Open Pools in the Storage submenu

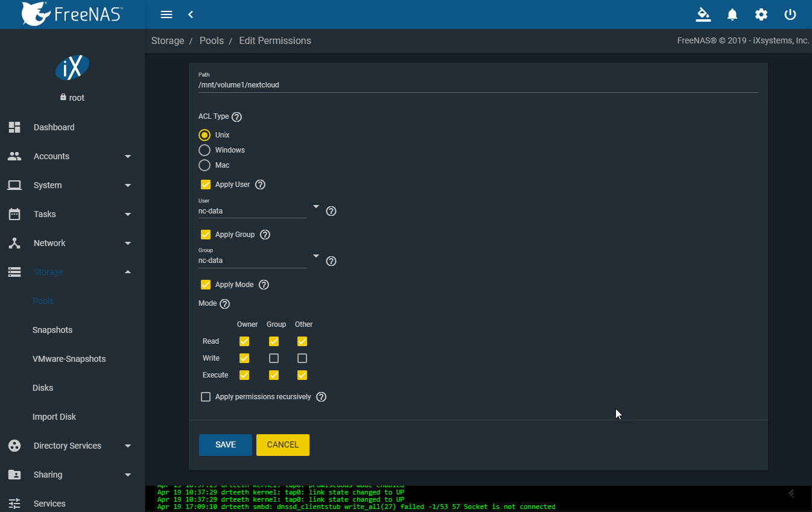tap(43, 301)
